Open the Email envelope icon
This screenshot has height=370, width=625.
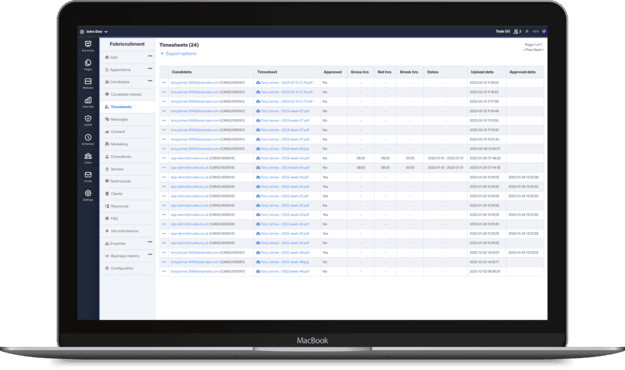[88, 175]
